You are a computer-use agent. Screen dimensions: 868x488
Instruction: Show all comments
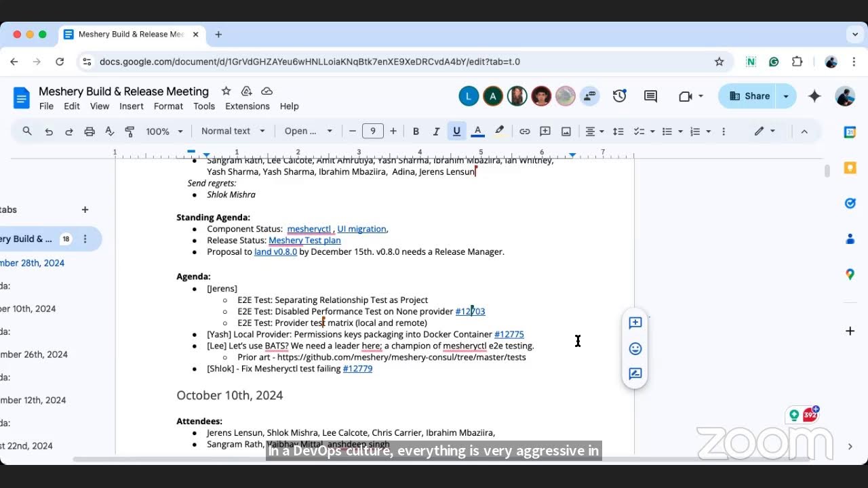(650, 96)
